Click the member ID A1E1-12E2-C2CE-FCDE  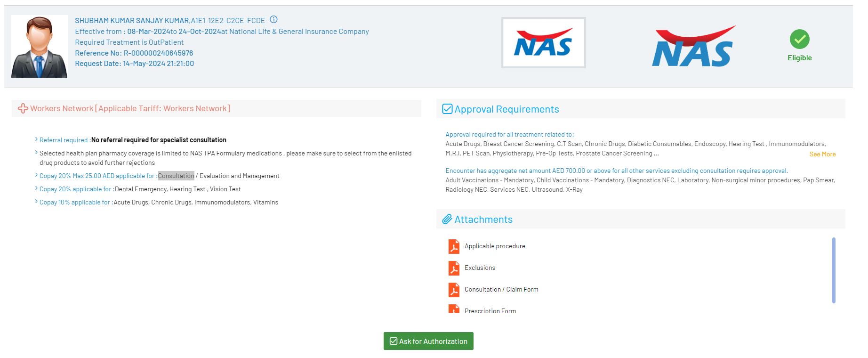(x=228, y=21)
